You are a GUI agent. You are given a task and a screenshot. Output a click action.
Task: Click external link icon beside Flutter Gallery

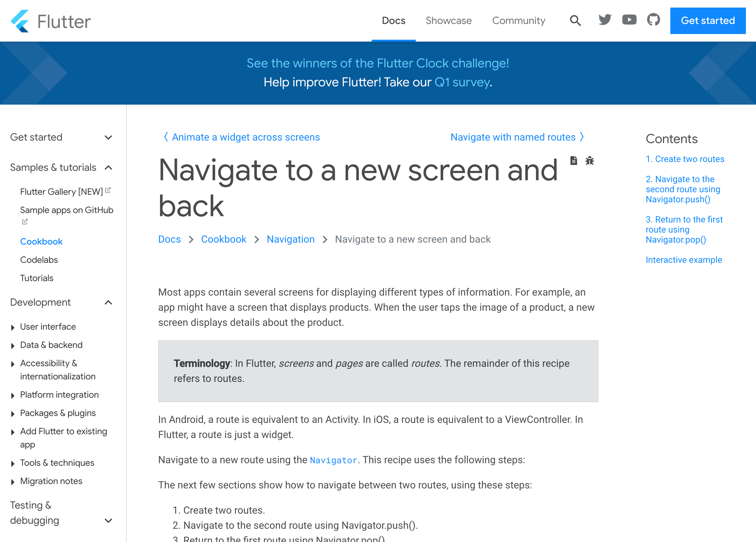(108, 190)
